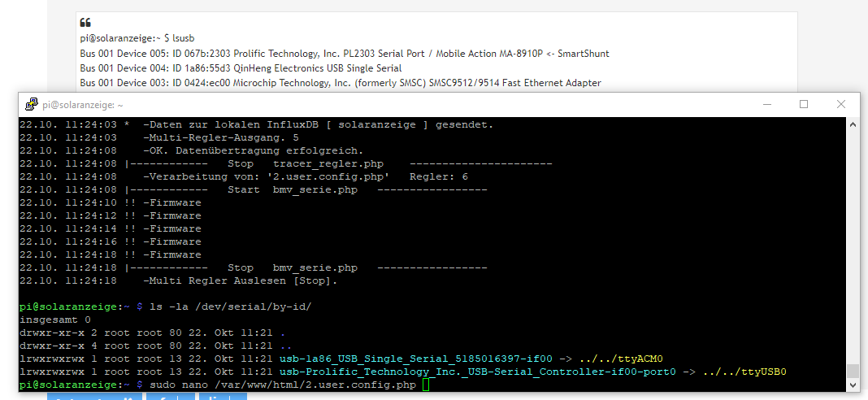
Task: Click the window title 'pi@solaranzeige: ~'
Action: tap(83, 105)
